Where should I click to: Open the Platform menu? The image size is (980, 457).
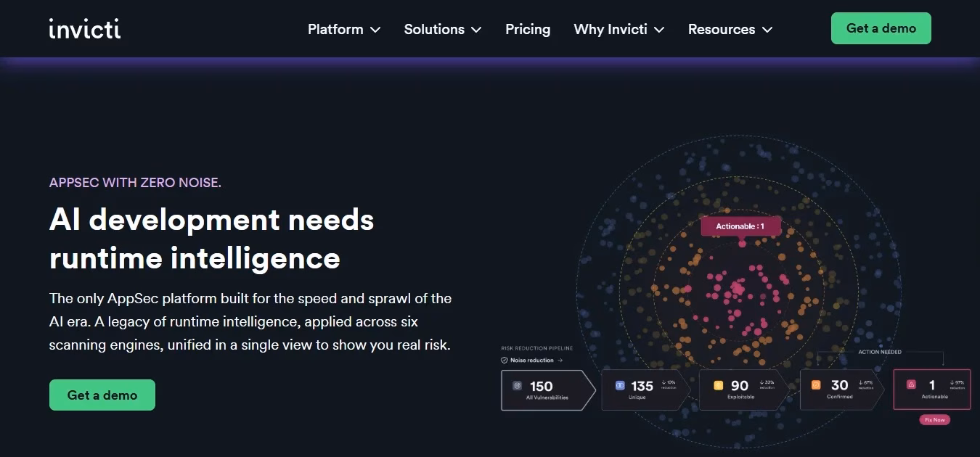(344, 29)
